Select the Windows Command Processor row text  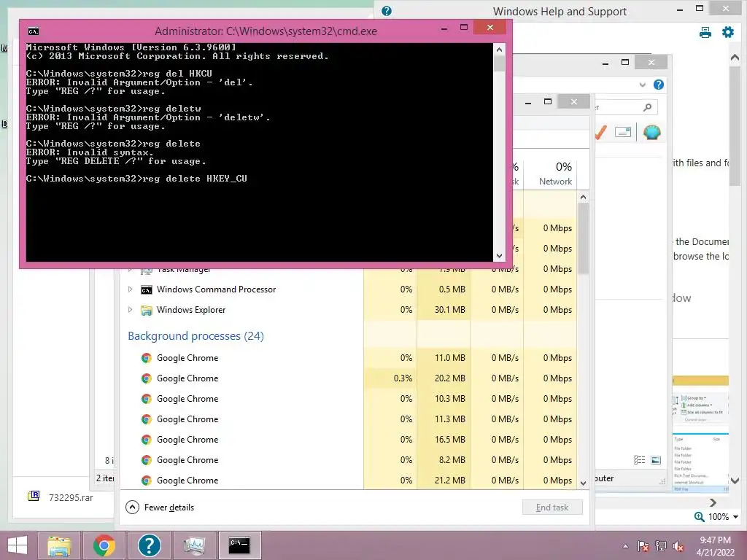click(216, 289)
